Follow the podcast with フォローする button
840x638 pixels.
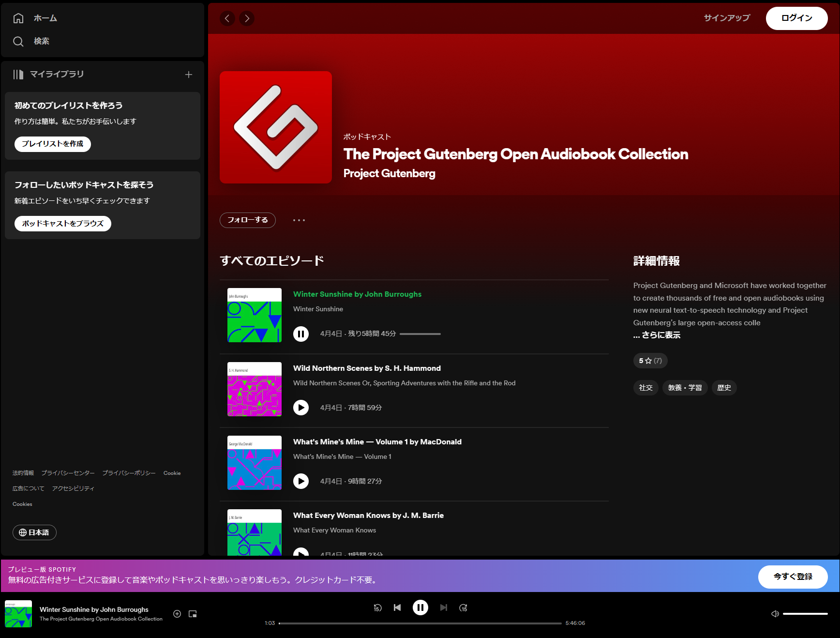(x=247, y=220)
